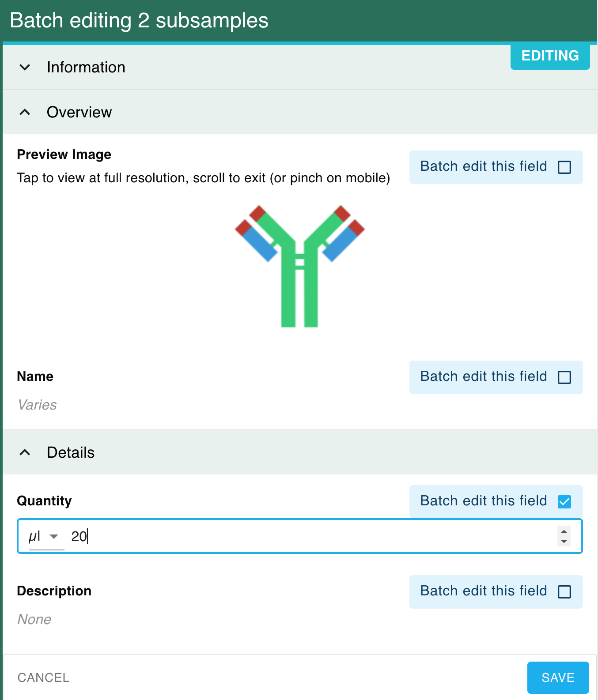
Task: Uncheck batch edit checkbox for Quantity
Action: [x=564, y=502]
